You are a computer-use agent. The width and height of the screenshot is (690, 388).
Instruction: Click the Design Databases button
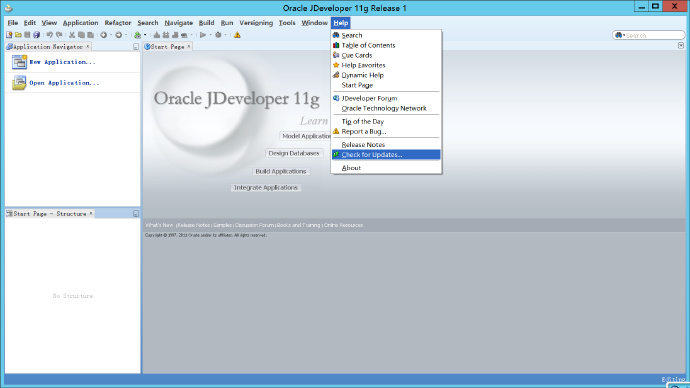[x=294, y=154]
